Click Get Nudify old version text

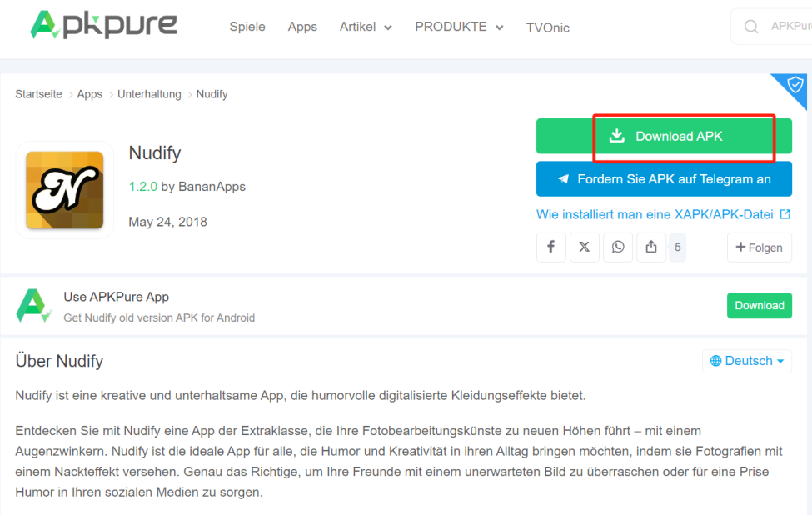(159, 317)
